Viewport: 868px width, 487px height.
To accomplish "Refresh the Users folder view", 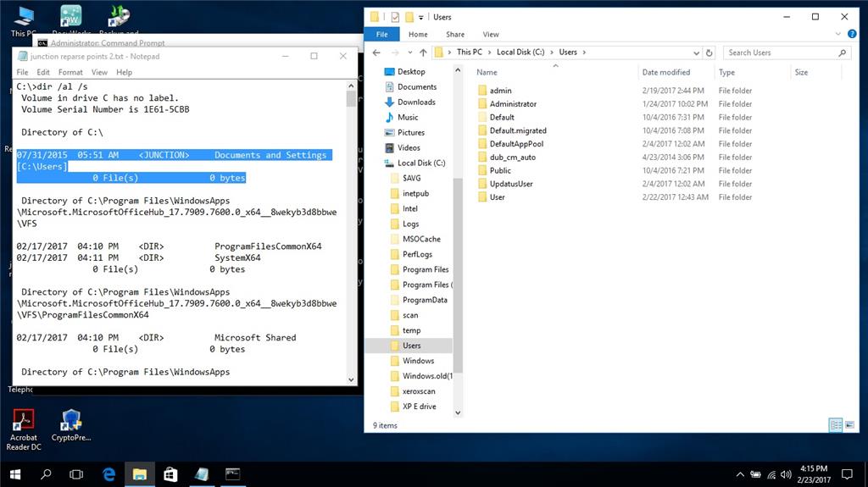I will coord(709,53).
